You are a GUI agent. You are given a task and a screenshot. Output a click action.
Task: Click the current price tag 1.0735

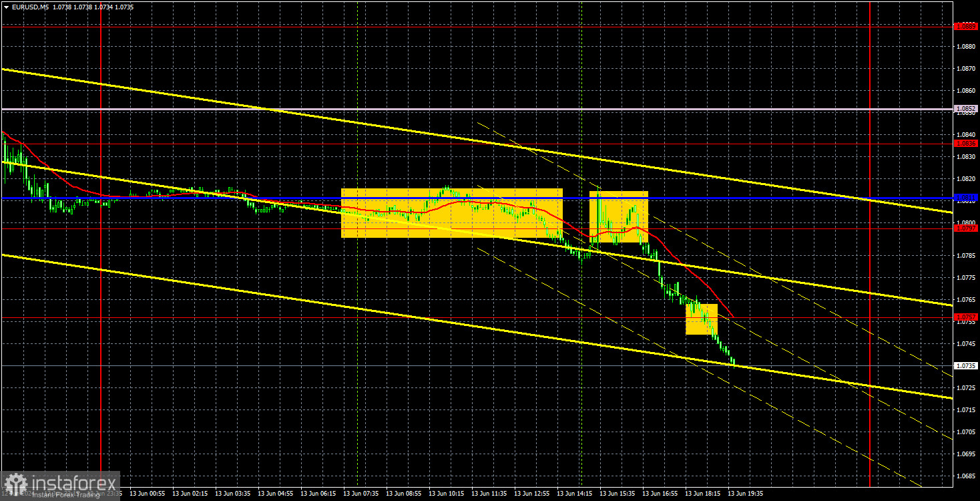click(x=966, y=366)
